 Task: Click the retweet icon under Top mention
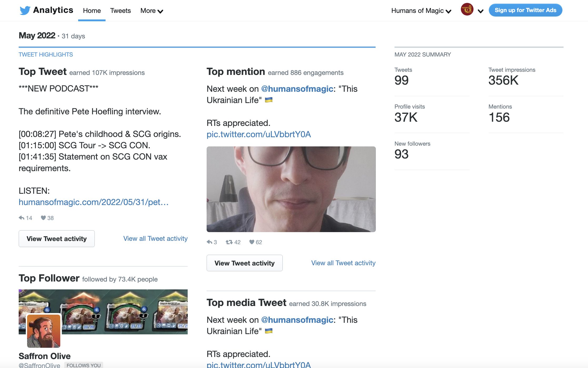coord(229,242)
